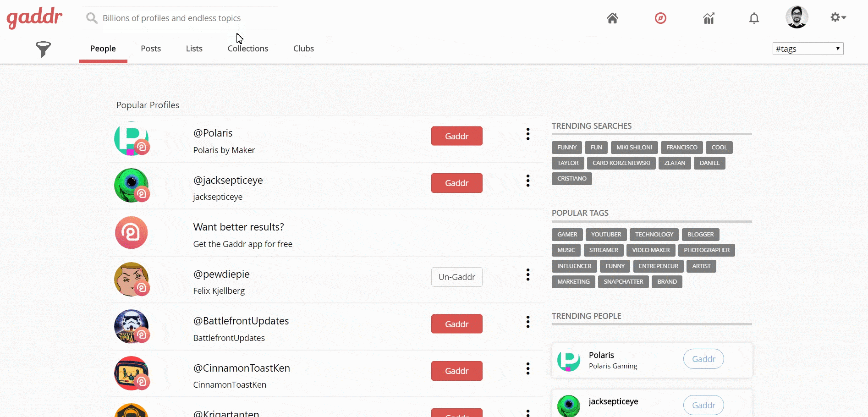Click the @Polaris avatar
The image size is (868, 417).
point(132,138)
